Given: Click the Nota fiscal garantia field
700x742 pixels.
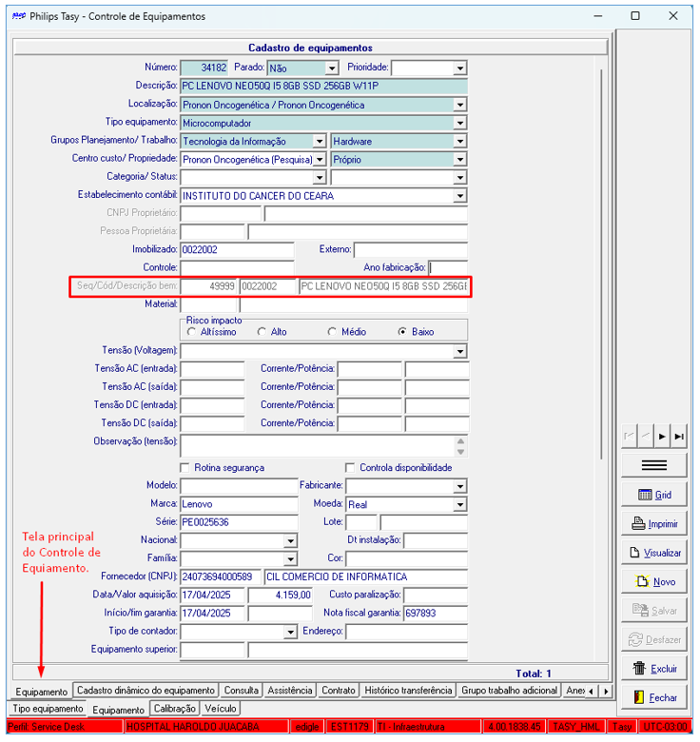Looking at the screenshot, I should [436, 614].
